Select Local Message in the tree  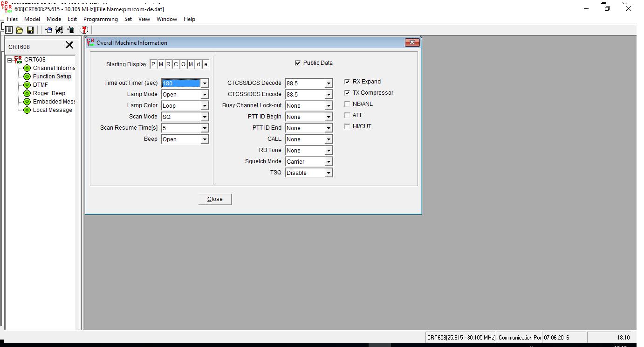[53, 110]
